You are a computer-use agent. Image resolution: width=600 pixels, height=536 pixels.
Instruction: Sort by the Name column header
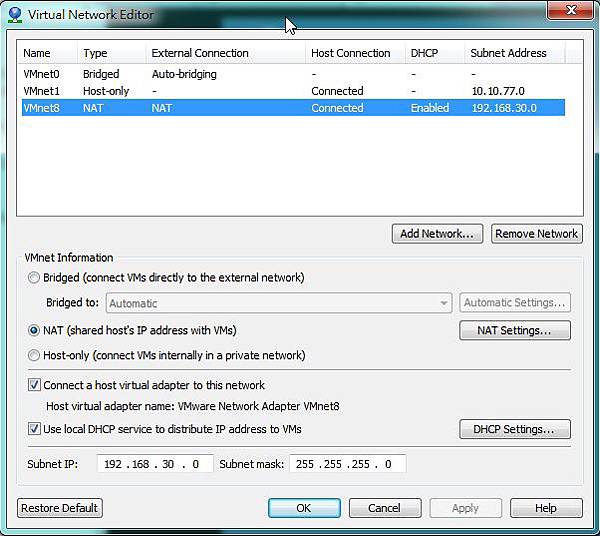pyautogui.click(x=48, y=53)
